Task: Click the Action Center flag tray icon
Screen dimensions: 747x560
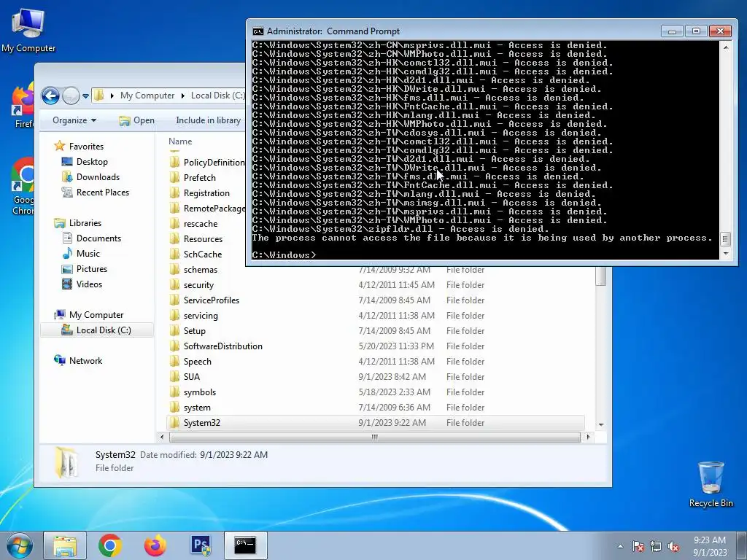Action: 638,547
